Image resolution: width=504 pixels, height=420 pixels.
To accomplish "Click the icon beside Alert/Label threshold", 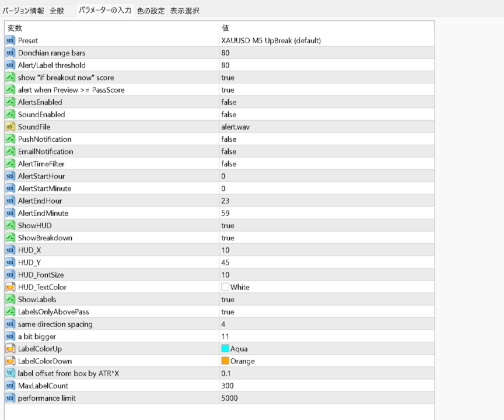I will 10,65.
